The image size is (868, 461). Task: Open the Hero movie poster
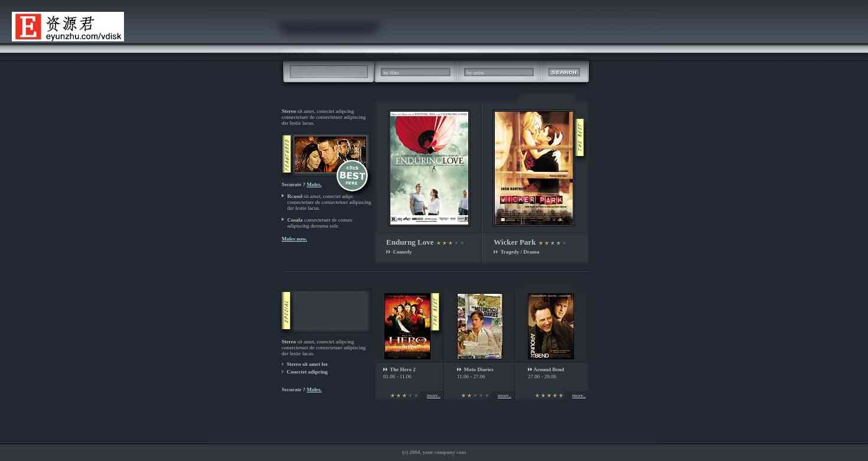tap(407, 326)
